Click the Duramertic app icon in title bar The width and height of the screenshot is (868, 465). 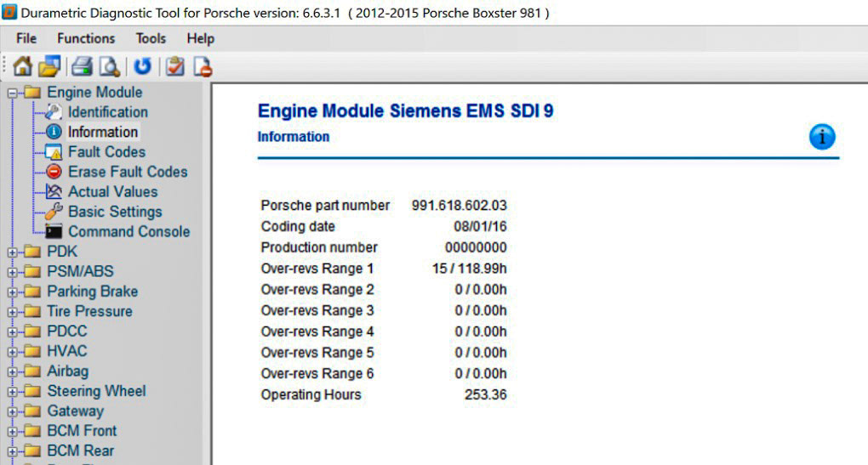tap(9, 12)
